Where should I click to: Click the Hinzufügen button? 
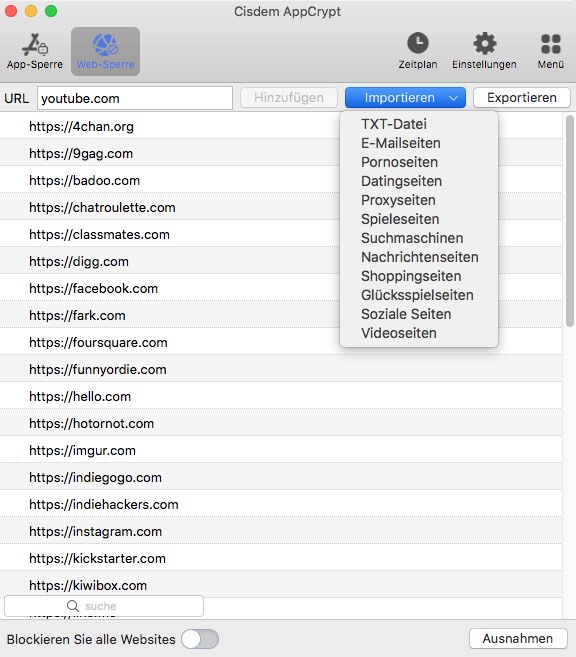tap(289, 98)
